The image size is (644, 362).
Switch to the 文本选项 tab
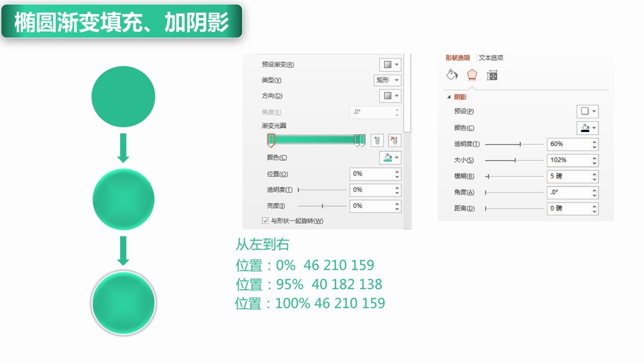[x=491, y=58]
